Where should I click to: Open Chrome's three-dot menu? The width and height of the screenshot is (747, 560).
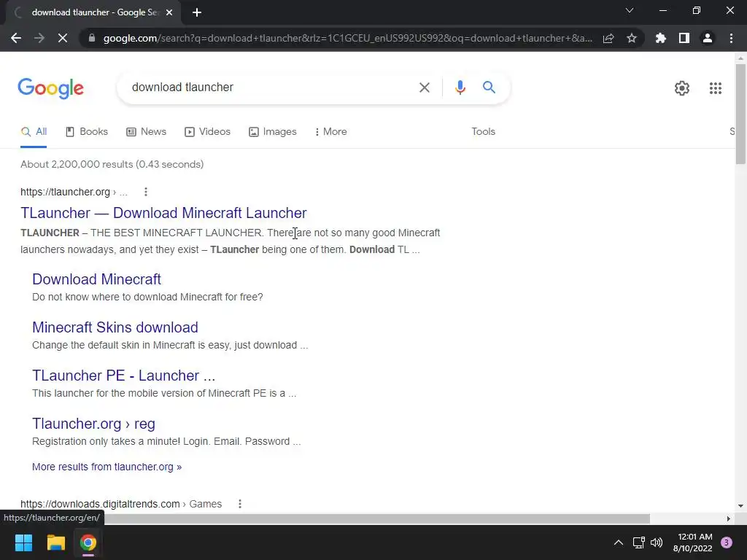point(731,38)
